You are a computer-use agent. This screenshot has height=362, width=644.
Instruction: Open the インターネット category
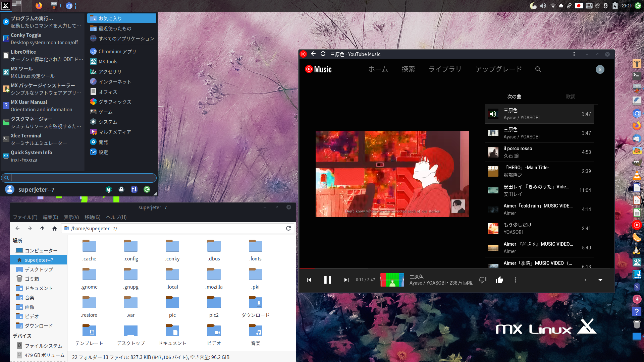(x=122, y=82)
